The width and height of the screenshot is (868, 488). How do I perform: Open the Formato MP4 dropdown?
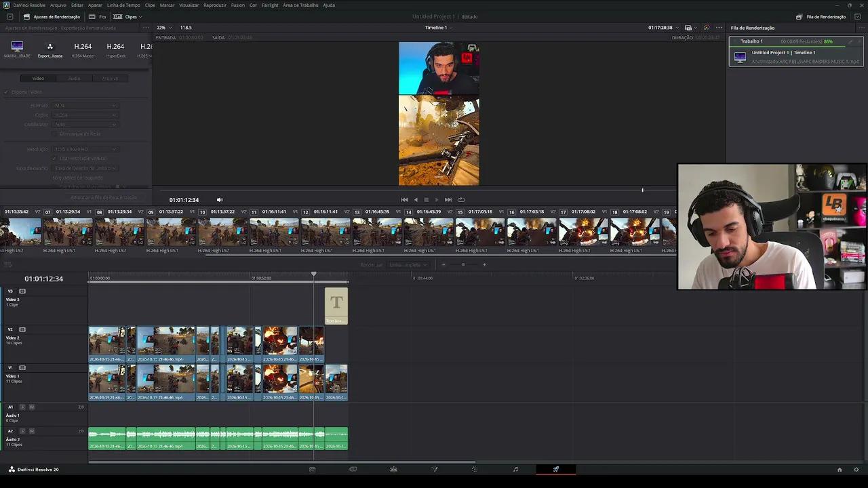pyautogui.click(x=85, y=106)
